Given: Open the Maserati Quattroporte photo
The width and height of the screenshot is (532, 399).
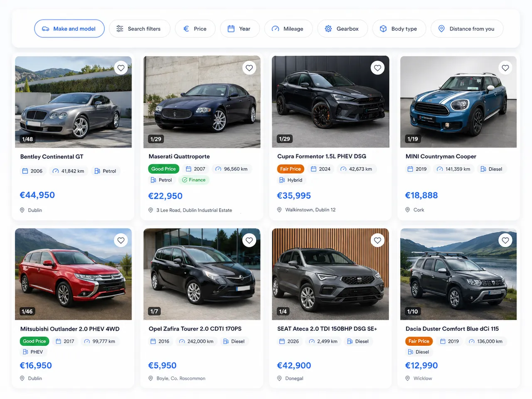Looking at the screenshot, I should point(202,102).
